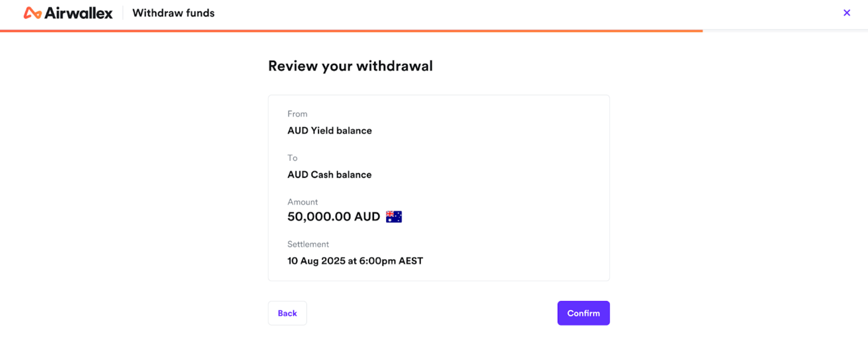Click the Airwallex wordmark text
The image size is (868, 342).
(78, 13)
